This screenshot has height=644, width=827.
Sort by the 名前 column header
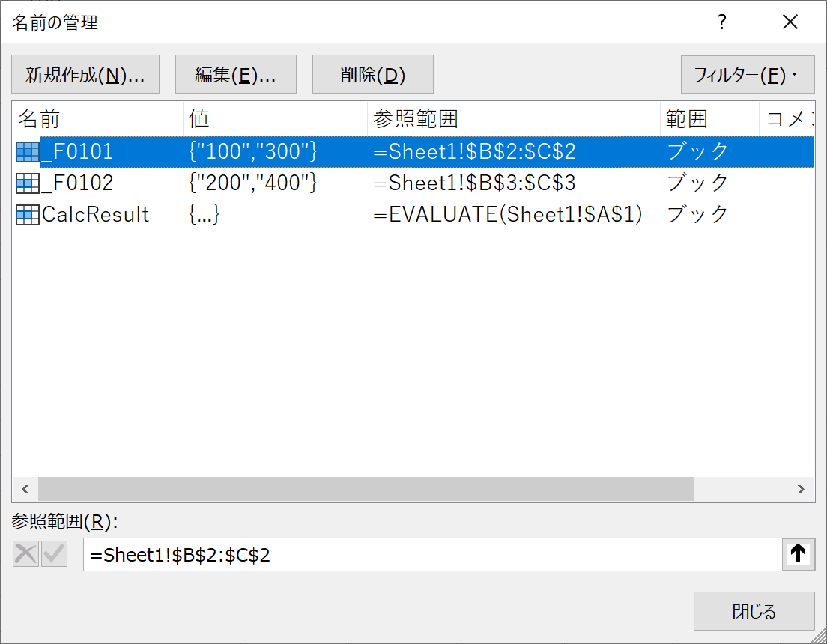(x=97, y=118)
